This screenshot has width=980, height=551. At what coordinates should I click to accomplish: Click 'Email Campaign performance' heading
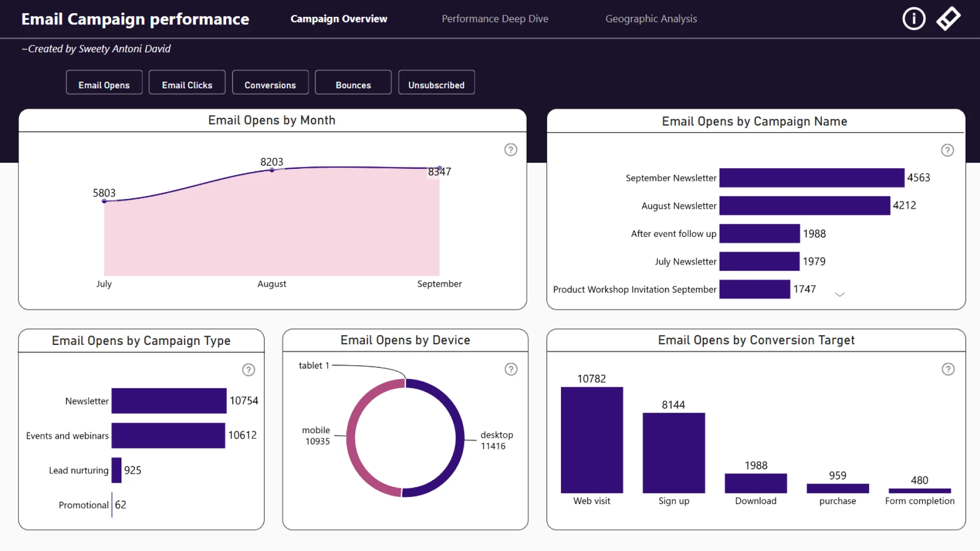[x=135, y=19]
